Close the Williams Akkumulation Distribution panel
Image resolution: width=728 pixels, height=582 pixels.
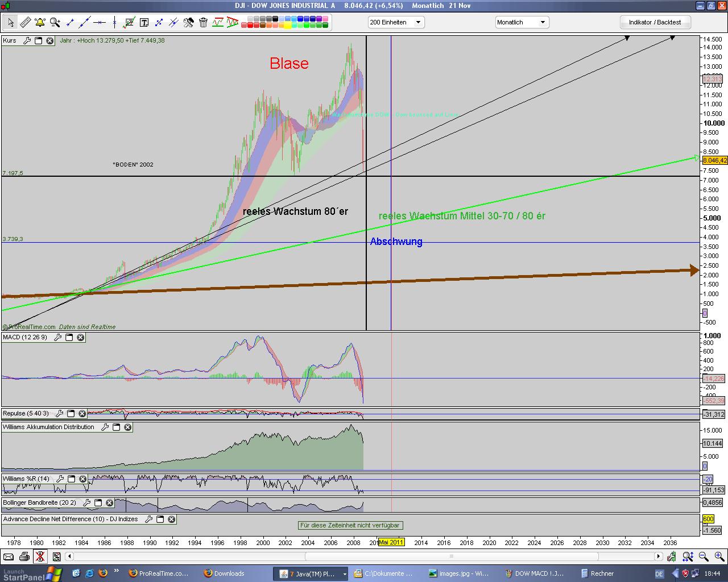pyautogui.click(x=128, y=427)
